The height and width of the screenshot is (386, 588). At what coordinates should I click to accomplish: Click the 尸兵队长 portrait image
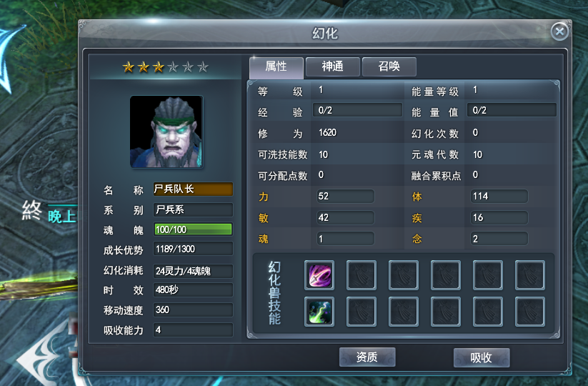[166, 132]
